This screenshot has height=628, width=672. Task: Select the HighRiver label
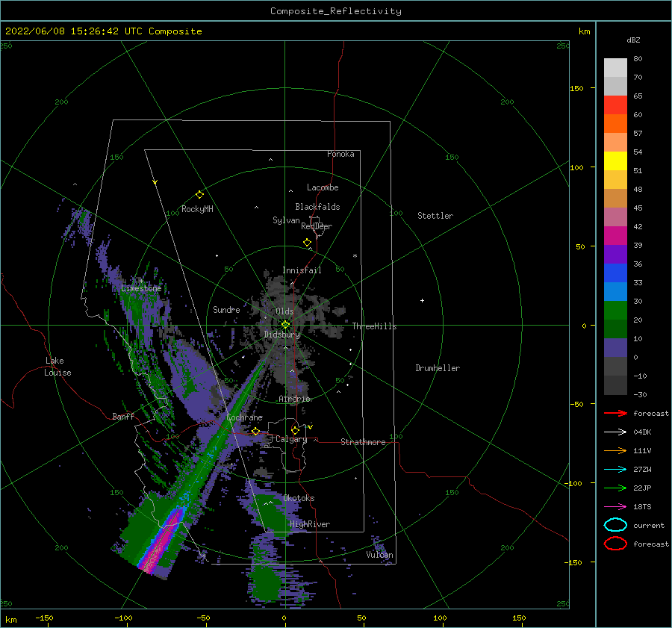(x=310, y=524)
